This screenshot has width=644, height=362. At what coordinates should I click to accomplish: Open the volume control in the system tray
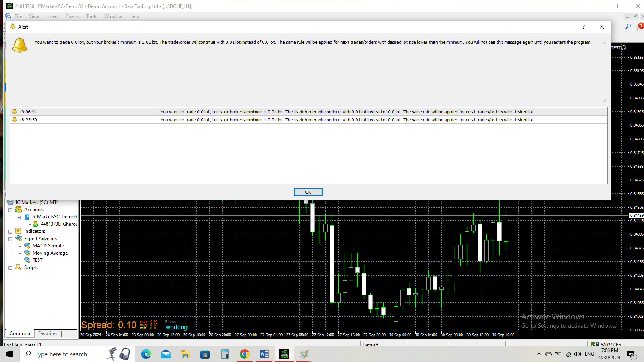coord(578,354)
